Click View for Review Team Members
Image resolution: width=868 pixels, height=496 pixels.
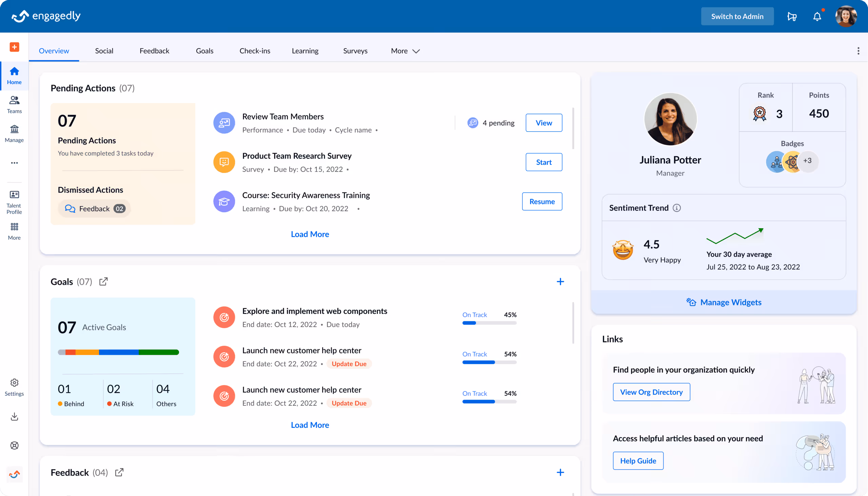pos(544,123)
